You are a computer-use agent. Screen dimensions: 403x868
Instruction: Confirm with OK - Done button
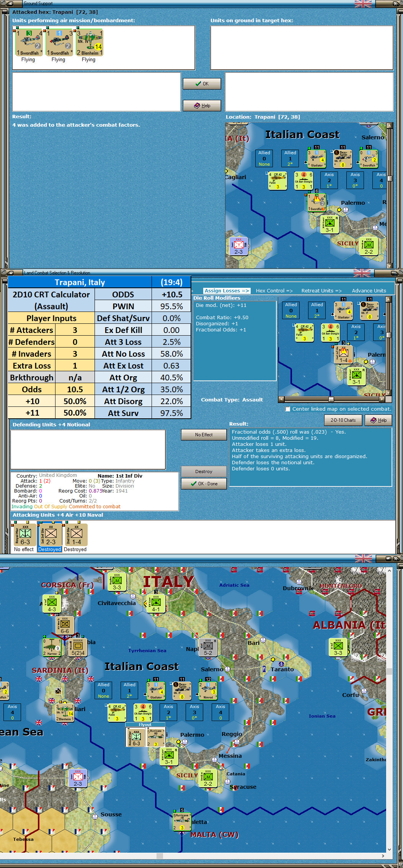tap(204, 484)
